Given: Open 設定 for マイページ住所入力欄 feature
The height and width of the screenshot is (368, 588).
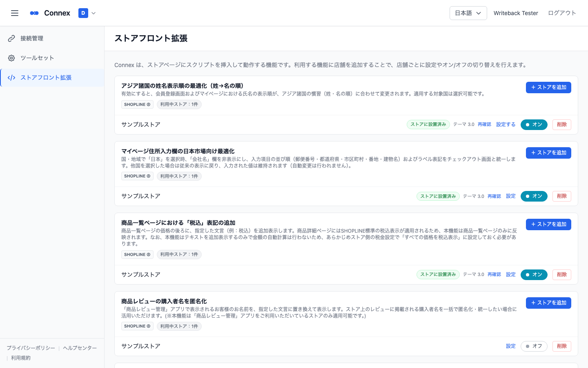Looking at the screenshot, I should tap(511, 196).
